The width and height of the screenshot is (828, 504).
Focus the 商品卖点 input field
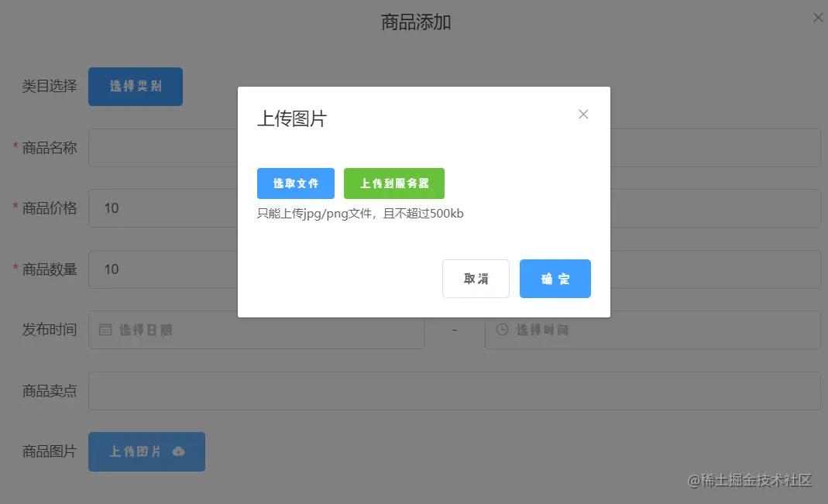(454, 391)
